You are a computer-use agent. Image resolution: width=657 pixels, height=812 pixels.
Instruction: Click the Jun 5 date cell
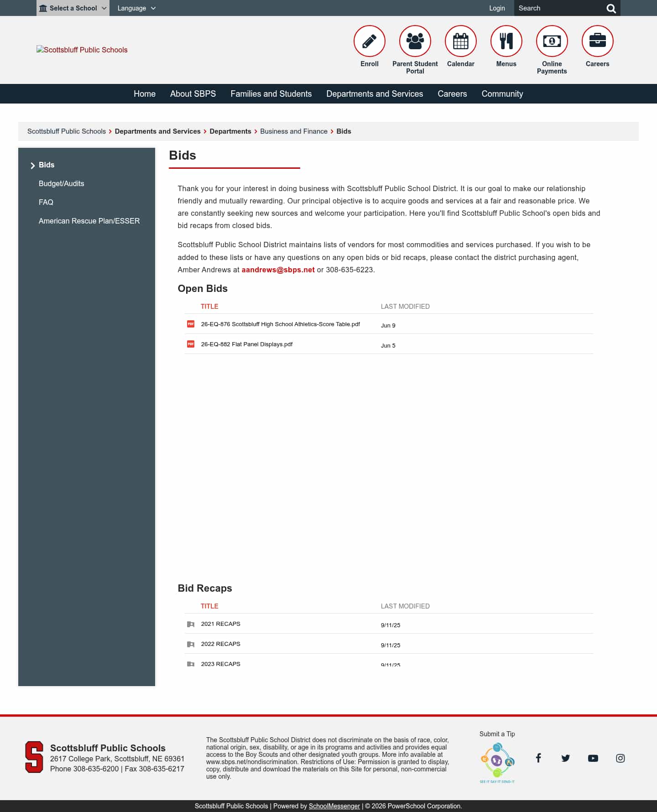point(388,345)
